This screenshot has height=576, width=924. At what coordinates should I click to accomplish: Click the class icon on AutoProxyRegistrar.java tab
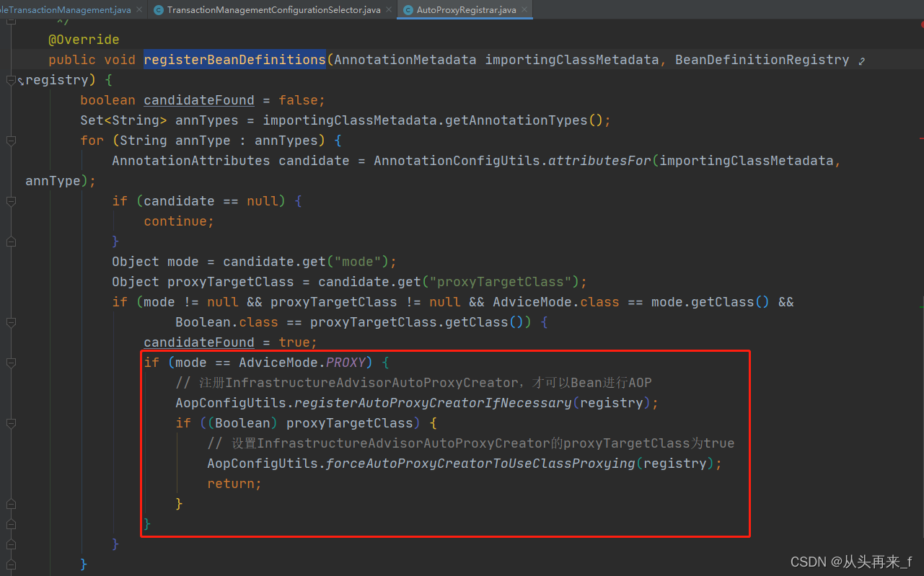(x=408, y=10)
